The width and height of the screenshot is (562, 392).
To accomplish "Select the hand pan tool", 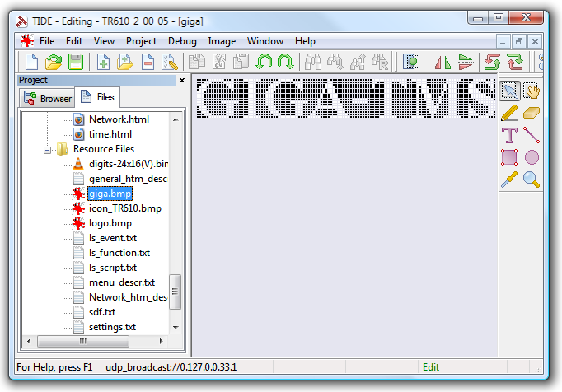I will click(532, 91).
